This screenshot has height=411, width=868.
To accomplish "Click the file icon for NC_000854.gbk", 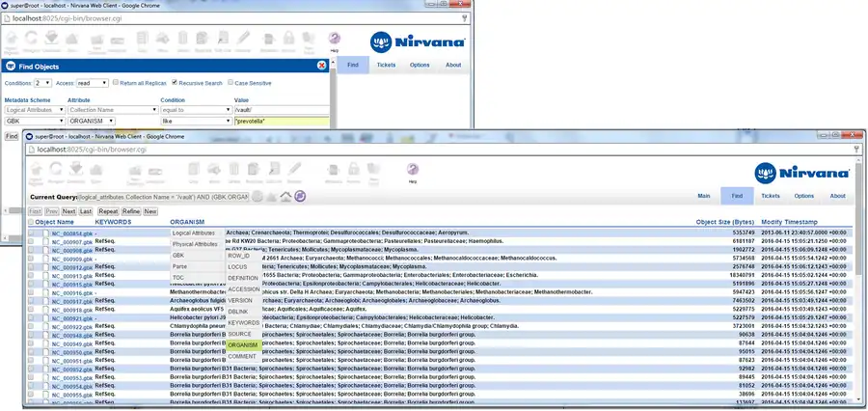I will pyautogui.click(x=43, y=233).
